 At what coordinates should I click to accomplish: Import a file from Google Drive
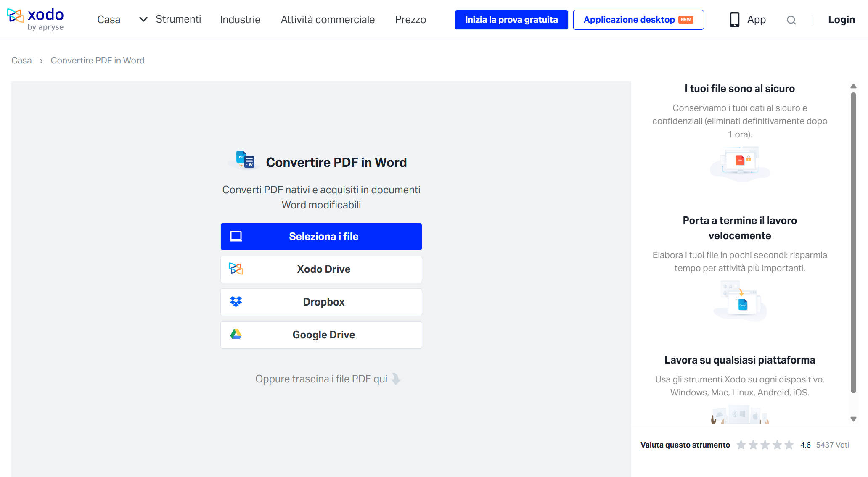pyautogui.click(x=321, y=335)
